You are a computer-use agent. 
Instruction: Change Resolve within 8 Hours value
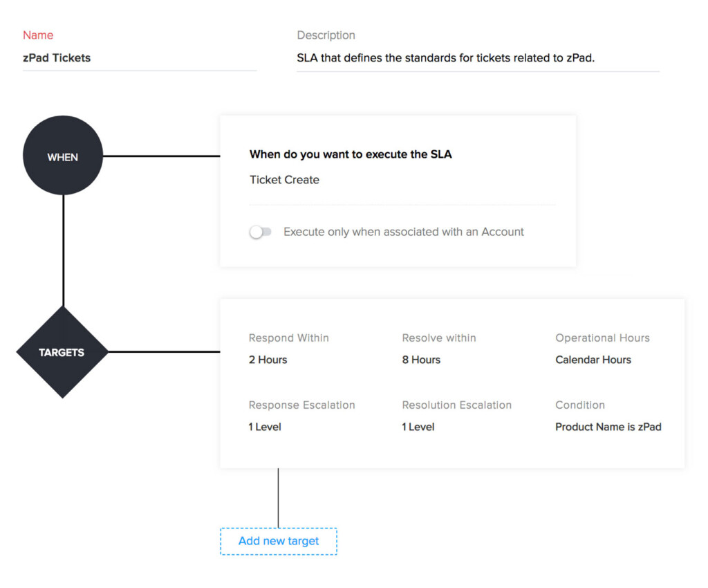coord(421,360)
